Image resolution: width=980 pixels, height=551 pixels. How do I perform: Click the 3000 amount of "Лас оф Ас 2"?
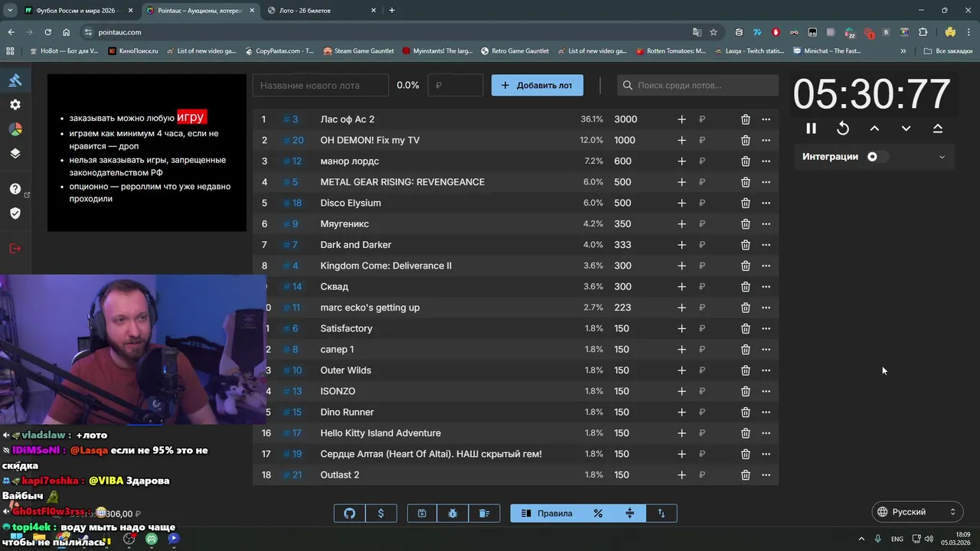(626, 119)
